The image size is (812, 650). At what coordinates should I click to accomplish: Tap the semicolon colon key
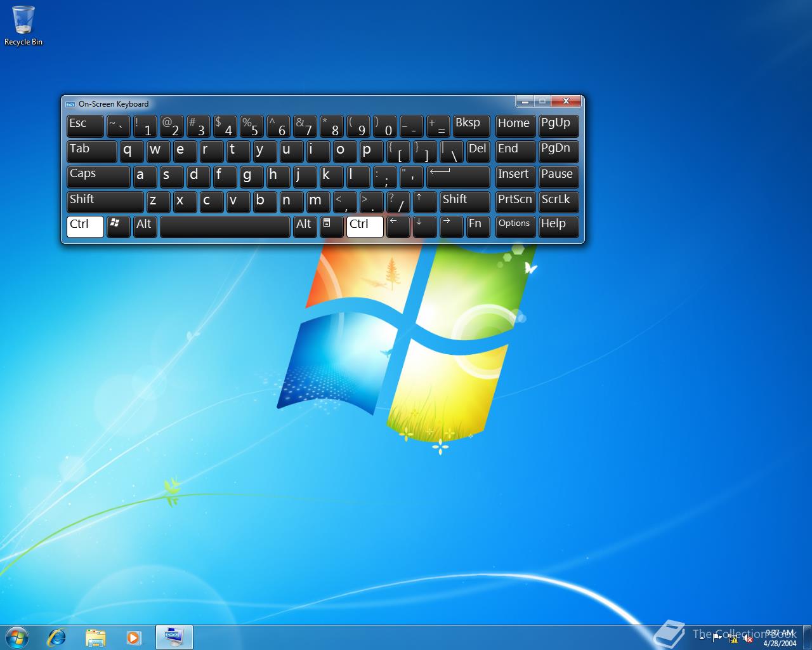coord(384,176)
